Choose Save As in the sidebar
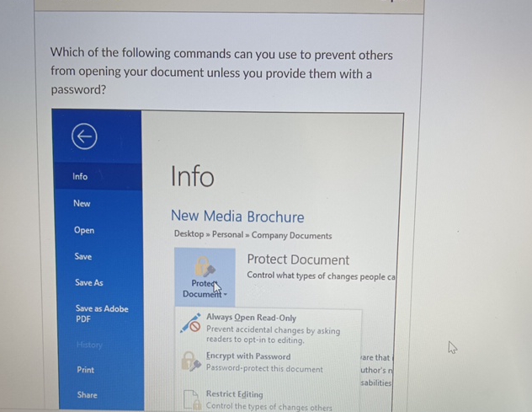532x412 pixels. [x=89, y=282]
